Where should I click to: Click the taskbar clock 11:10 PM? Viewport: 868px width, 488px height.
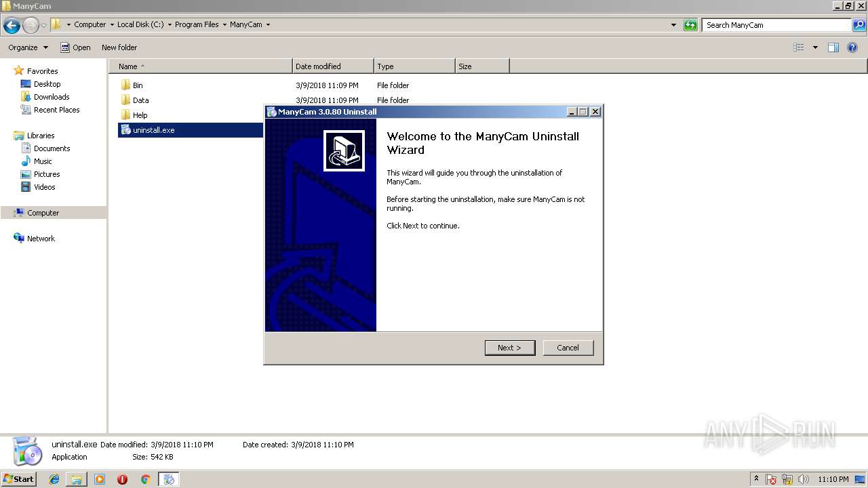coord(833,479)
